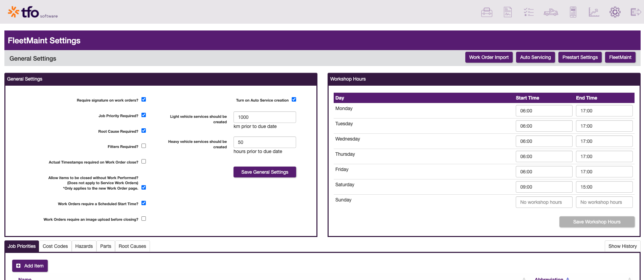Click the 'Saturday' row label
Image resolution: width=644 pixels, height=280 pixels.
pos(345,185)
